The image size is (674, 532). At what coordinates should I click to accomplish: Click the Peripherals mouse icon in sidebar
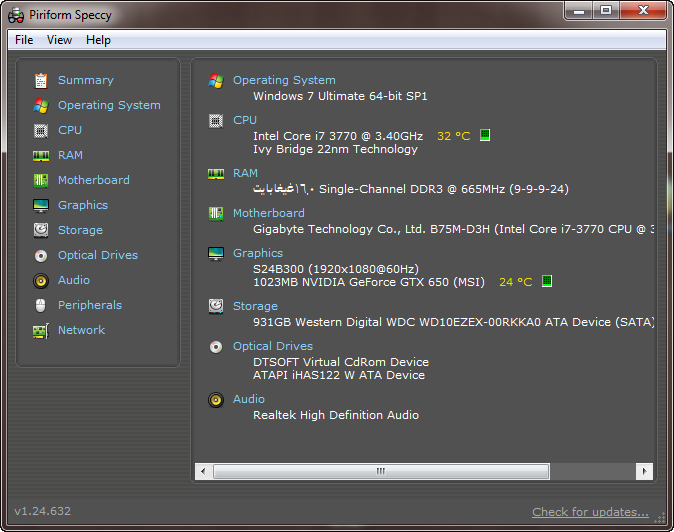(40, 306)
